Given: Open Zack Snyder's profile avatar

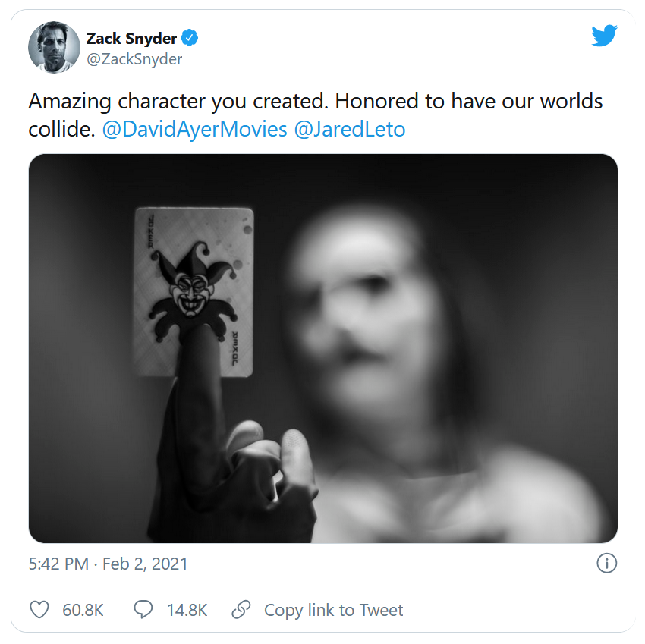Looking at the screenshot, I should pos(54,48).
